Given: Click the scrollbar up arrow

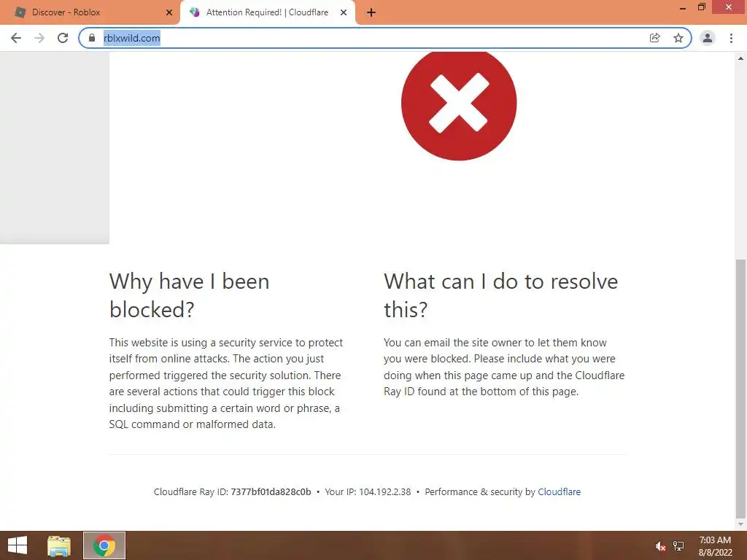Looking at the screenshot, I should point(740,58).
